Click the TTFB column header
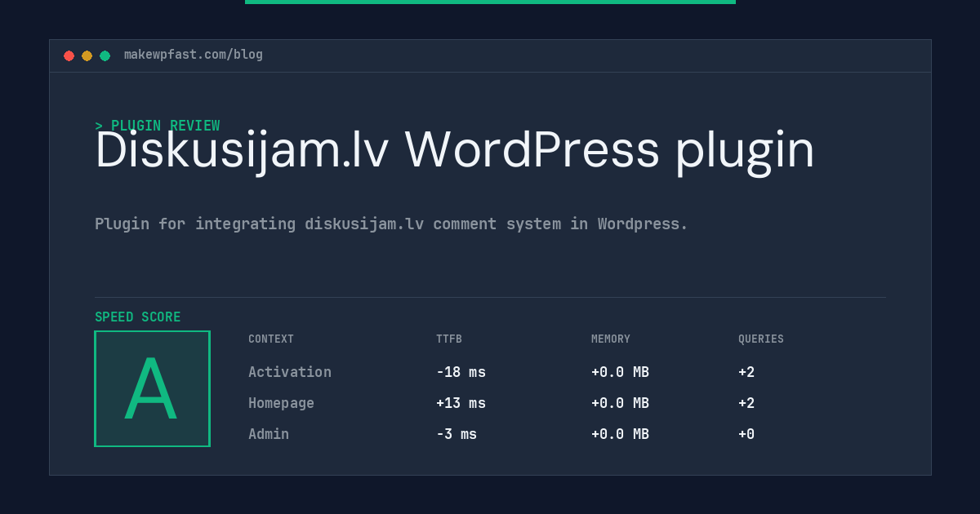The height and width of the screenshot is (514, 980). tap(449, 339)
